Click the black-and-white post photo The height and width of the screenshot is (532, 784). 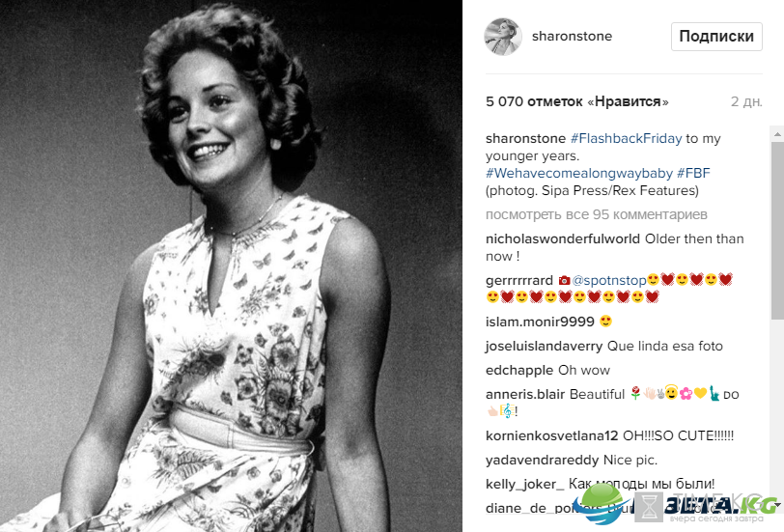click(x=231, y=266)
